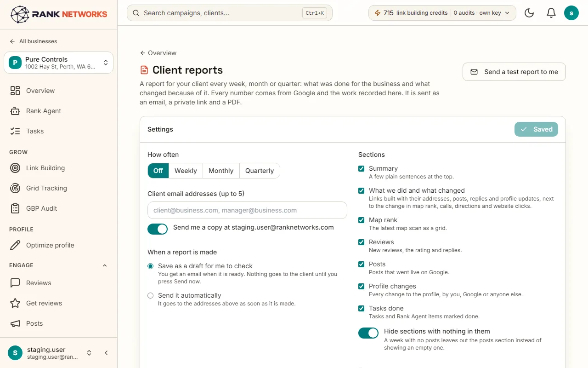Click the Grid Tracking icon
588x368 pixels.
point(15,188)
